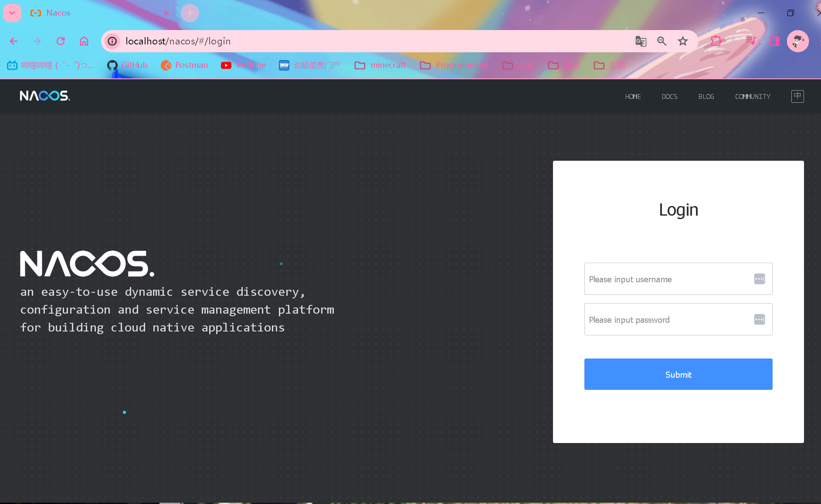Open BLOG in the Nacos navigation
821x504 pixels.
pyautogui.click(x=706, y=96)
